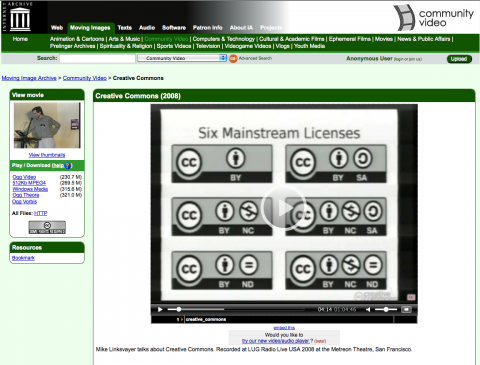480x365 pixels.
Task: Open the Web tab
Action: click(x=57, y=28)
